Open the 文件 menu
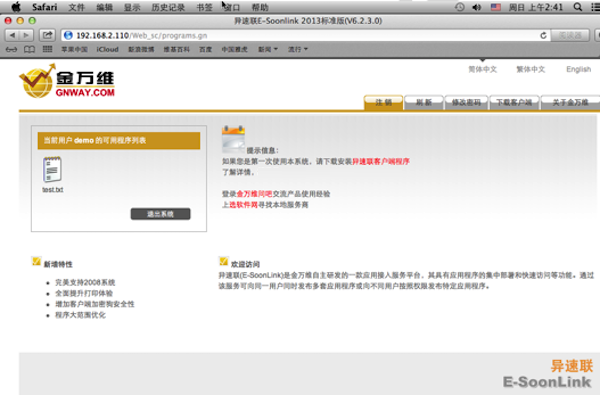Viewport: 600px width, 395px height. [77, 7]
